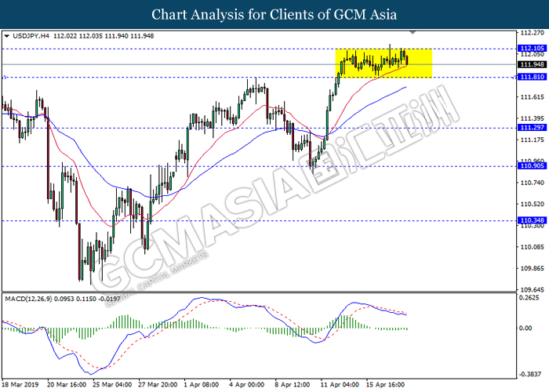Click the left handle of 111.810 line
549x392 pixels.
click(x=4, y=78)
